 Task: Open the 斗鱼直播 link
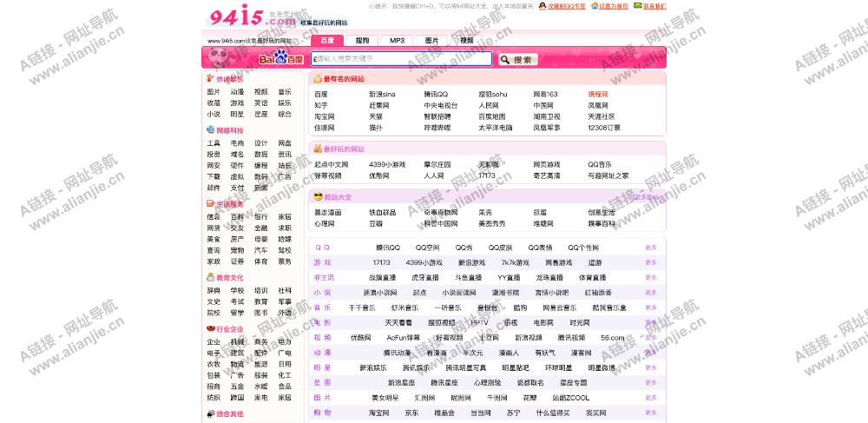click(x=469, y=277)
